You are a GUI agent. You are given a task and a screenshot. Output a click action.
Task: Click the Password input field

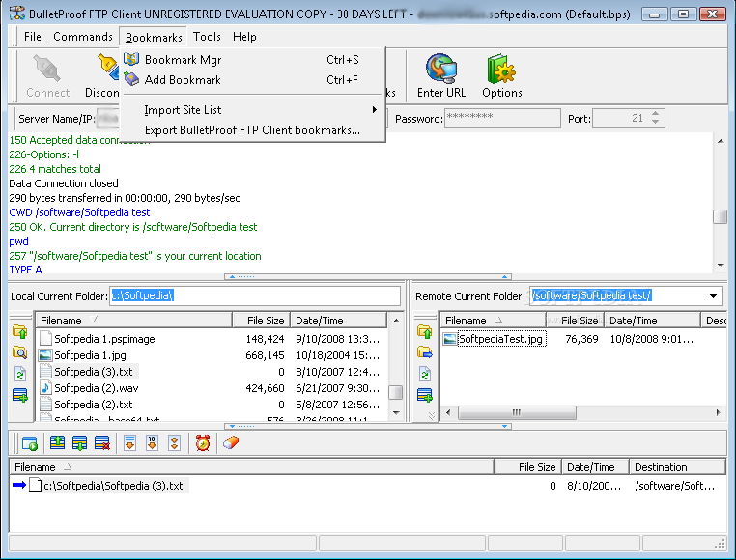click(x=502, y=119)
